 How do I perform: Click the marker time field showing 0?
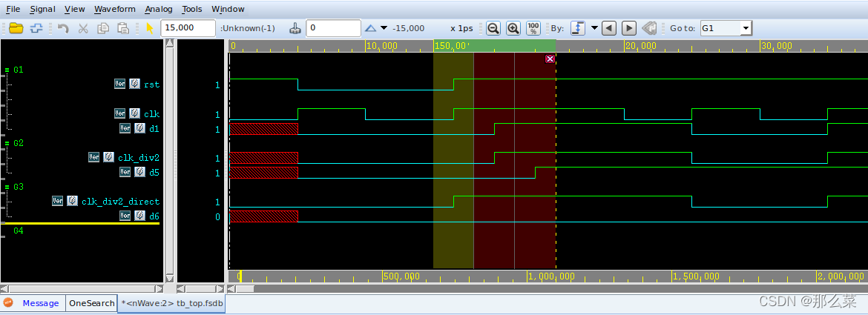click(x=333, y=28)
